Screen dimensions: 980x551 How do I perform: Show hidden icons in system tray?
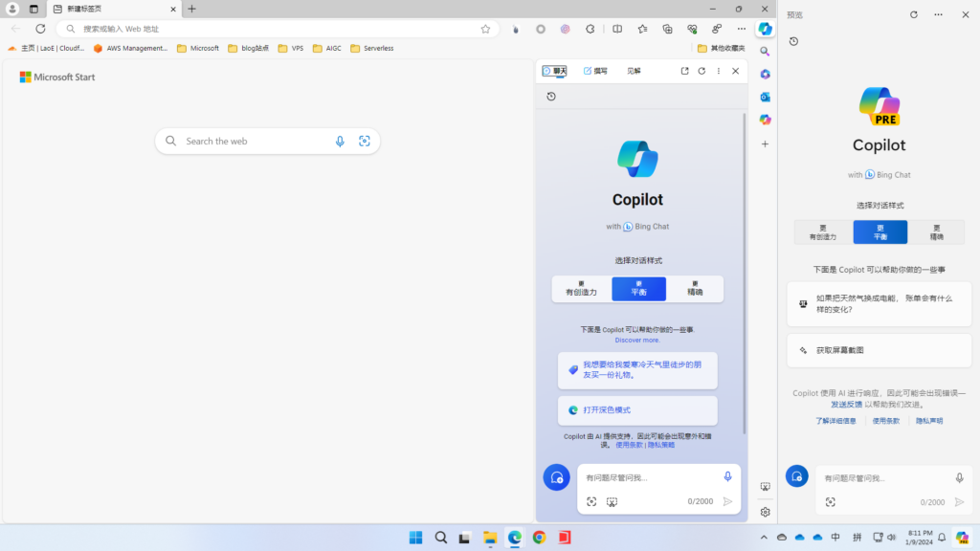coord(763,538)
